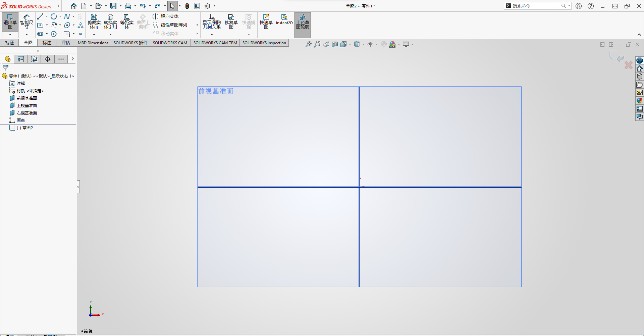Open View Palette task pane tab
The image size is (644, 336).
(640, 93)
